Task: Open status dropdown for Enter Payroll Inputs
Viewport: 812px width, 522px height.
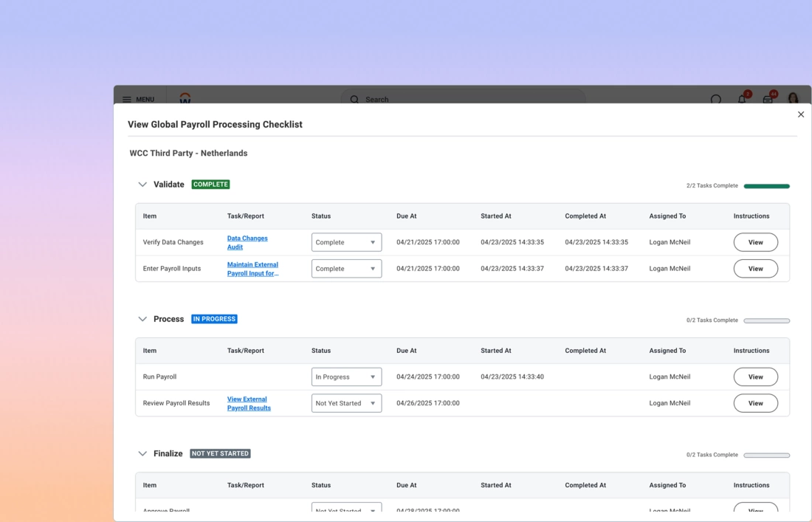Action: coord(346,269)
